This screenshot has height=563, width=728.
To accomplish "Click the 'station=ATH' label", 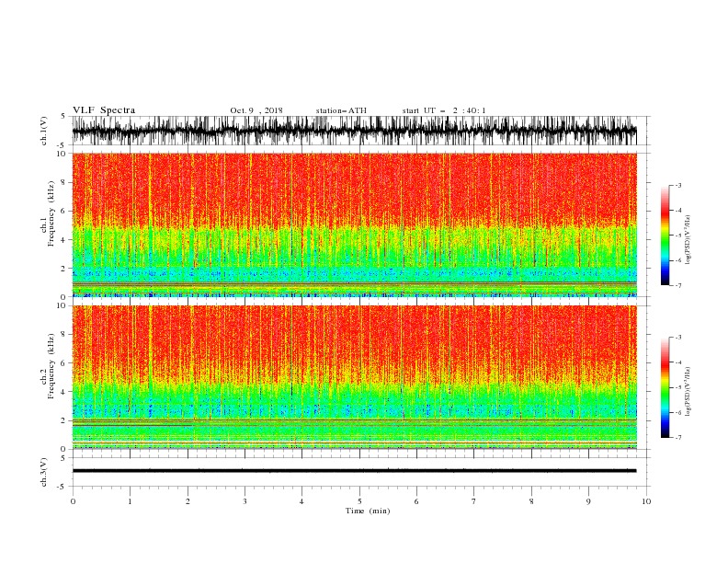I will click(341, 110).
